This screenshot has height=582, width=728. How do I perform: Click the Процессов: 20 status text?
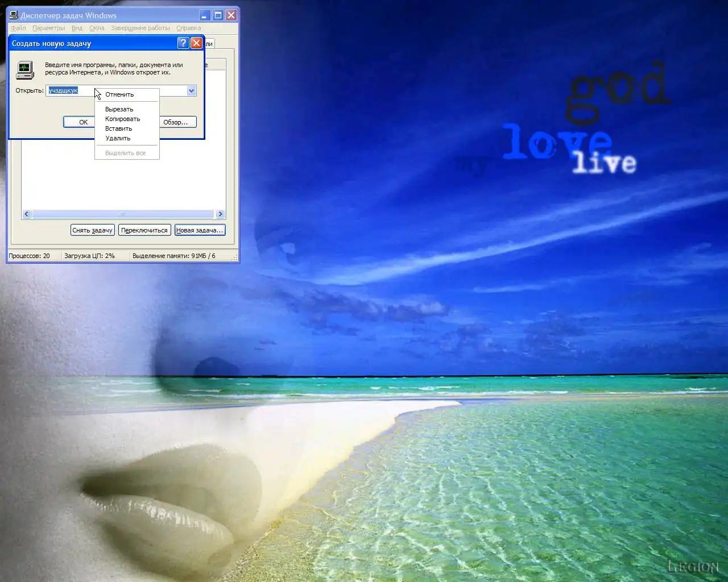coord(30,256)
